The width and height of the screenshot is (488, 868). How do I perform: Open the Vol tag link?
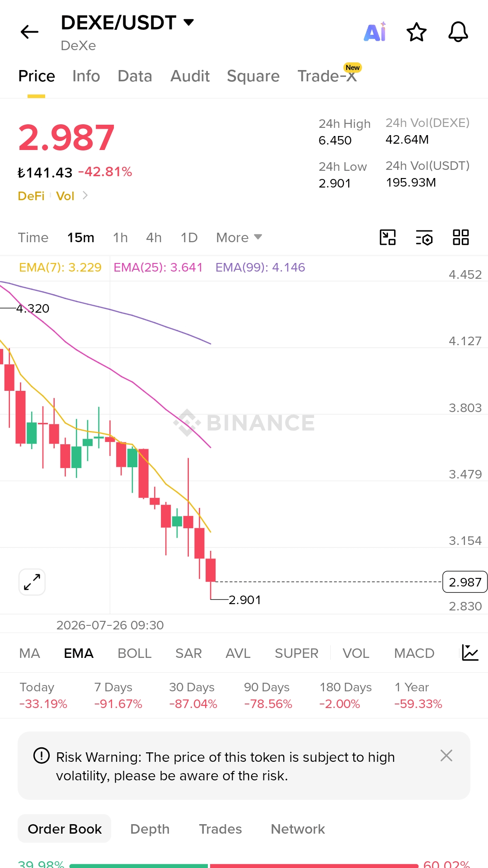65,196
